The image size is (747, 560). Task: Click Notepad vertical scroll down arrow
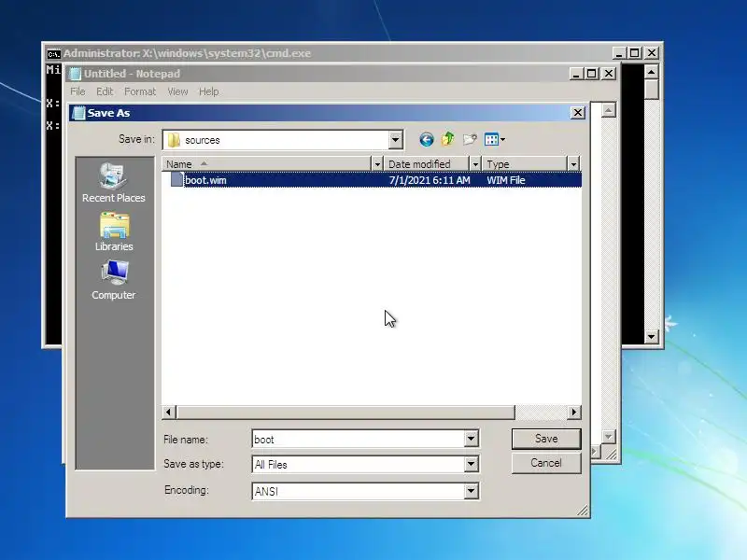609,436
